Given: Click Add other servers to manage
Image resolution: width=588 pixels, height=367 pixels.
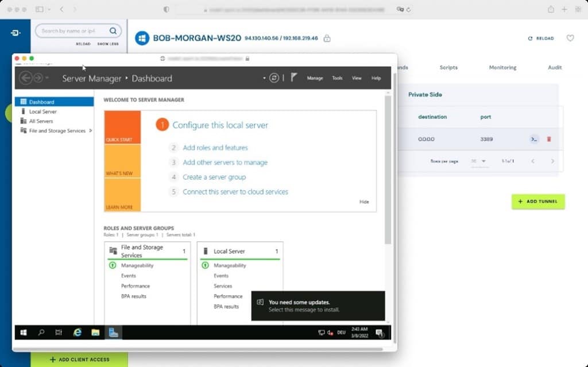Looking at the screenshot, I should 225,162.
